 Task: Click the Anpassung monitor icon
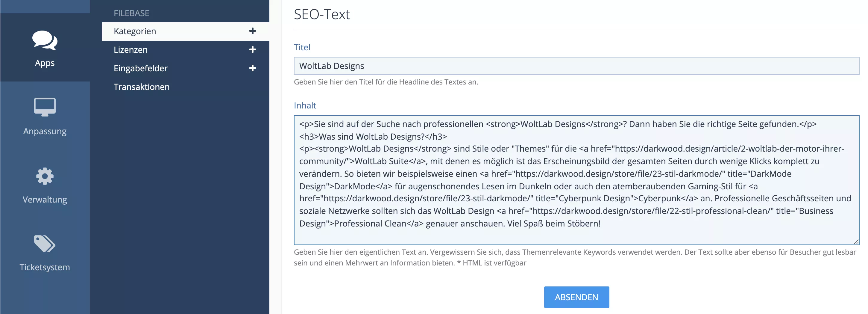tap(45, 107)
